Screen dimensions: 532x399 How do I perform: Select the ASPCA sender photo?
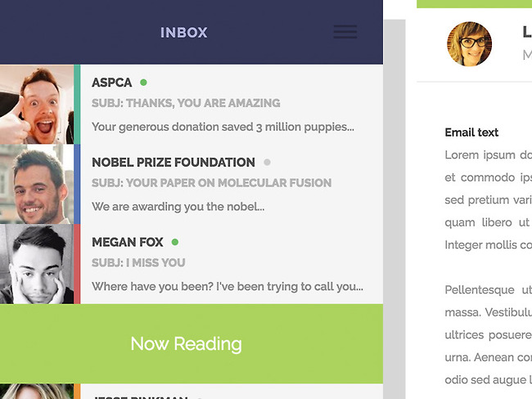36,104
